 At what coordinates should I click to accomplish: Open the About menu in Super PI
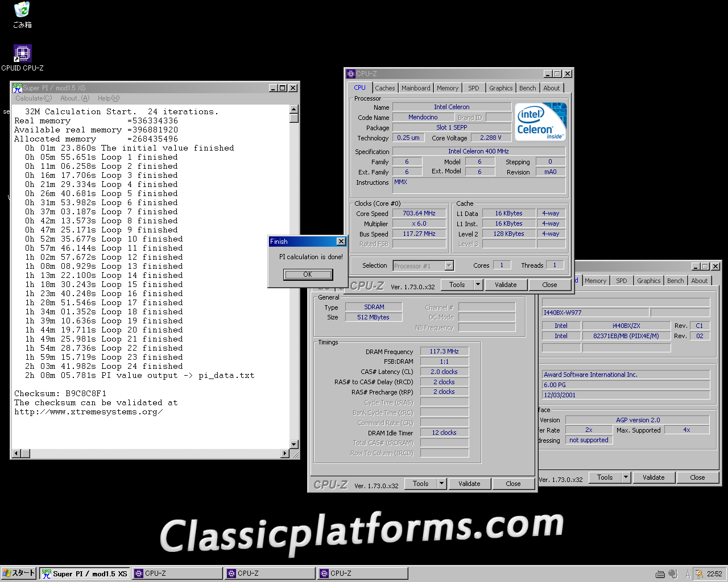click(x=75, y=98)
